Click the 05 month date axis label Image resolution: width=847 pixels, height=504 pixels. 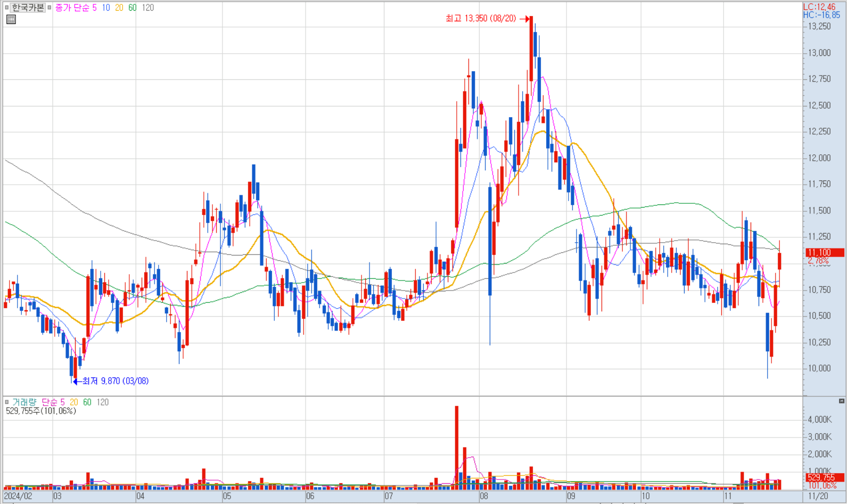227,496
